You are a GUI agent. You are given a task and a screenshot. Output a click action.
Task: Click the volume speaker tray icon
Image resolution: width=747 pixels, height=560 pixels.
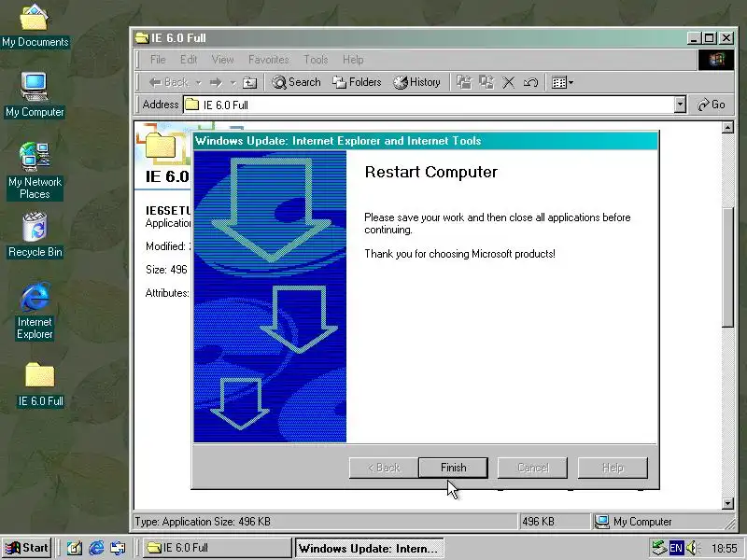point(692,548)
